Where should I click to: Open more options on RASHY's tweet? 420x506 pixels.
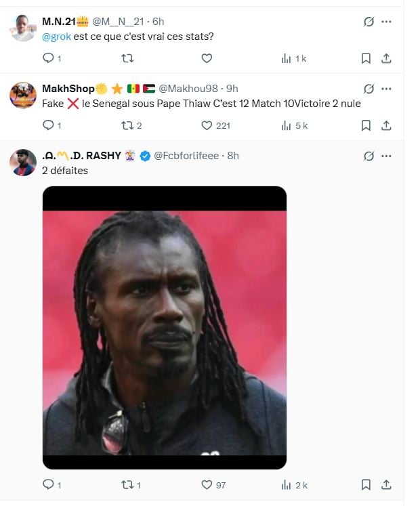(x=387, y=156)
